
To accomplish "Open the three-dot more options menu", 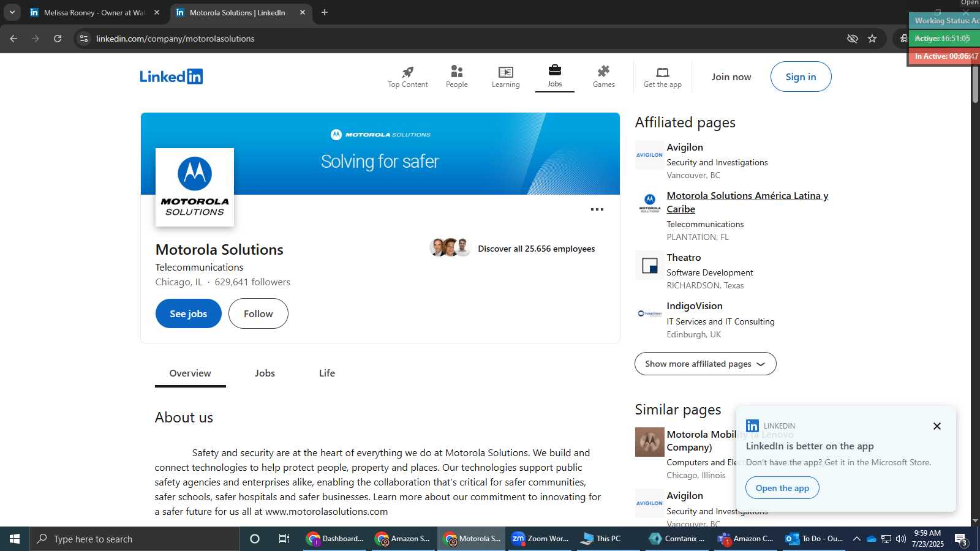I will [597, 209].
